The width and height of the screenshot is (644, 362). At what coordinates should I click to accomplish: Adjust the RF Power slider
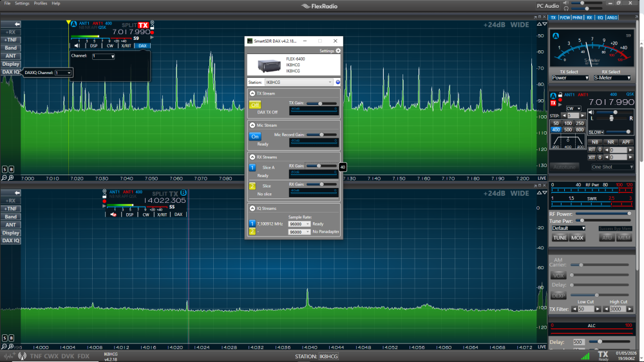pos(603,214)
